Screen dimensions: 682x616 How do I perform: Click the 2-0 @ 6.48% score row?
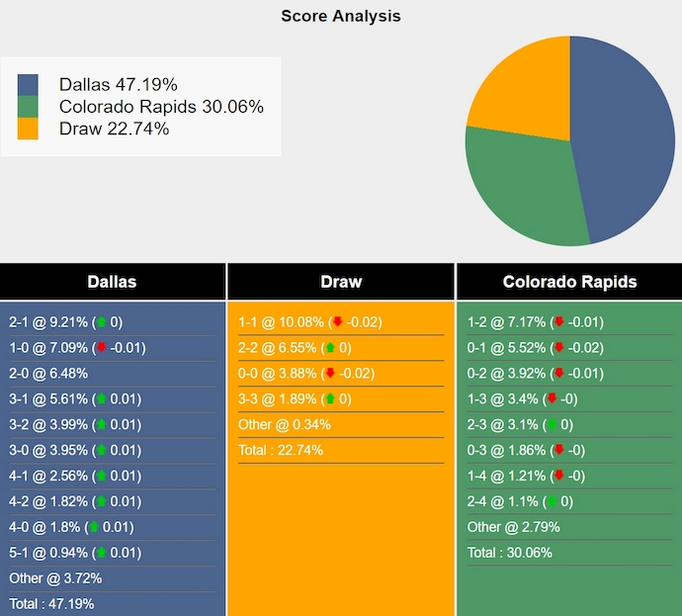48,374
